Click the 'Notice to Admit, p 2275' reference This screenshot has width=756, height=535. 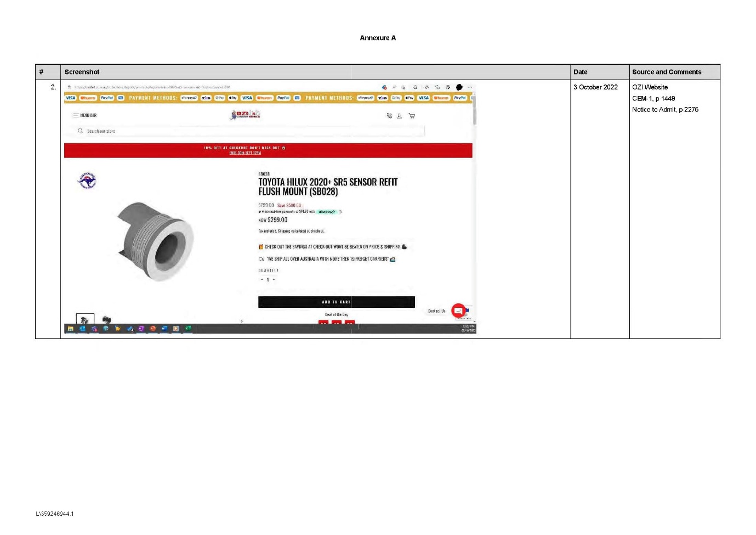pyautogui.click(x=666, y=110)
